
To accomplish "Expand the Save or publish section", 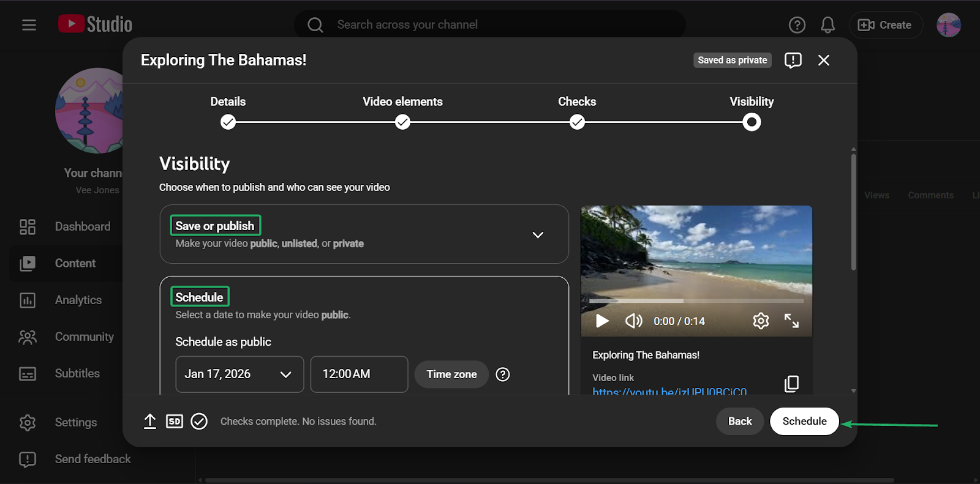I will [538, 235].
